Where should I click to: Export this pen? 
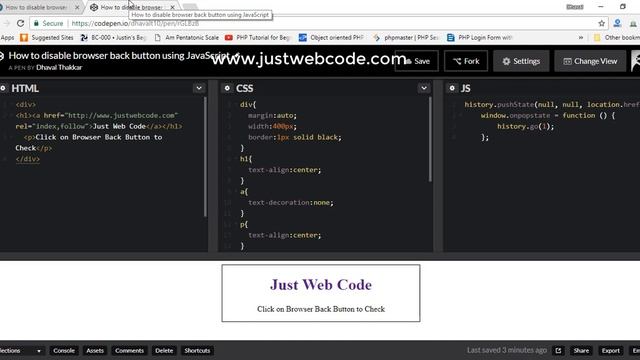(611, 351)
